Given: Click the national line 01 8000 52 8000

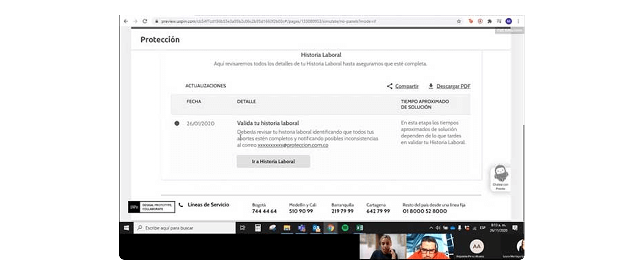Looking at the screenshot, I should pyautogui.click(x=425, y=211).
